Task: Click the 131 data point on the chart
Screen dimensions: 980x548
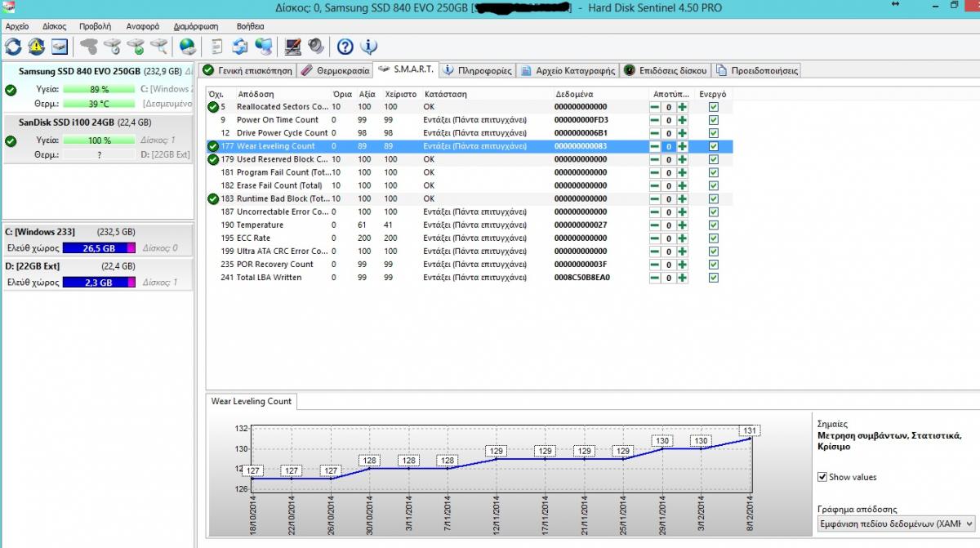Action: point(750,438)
